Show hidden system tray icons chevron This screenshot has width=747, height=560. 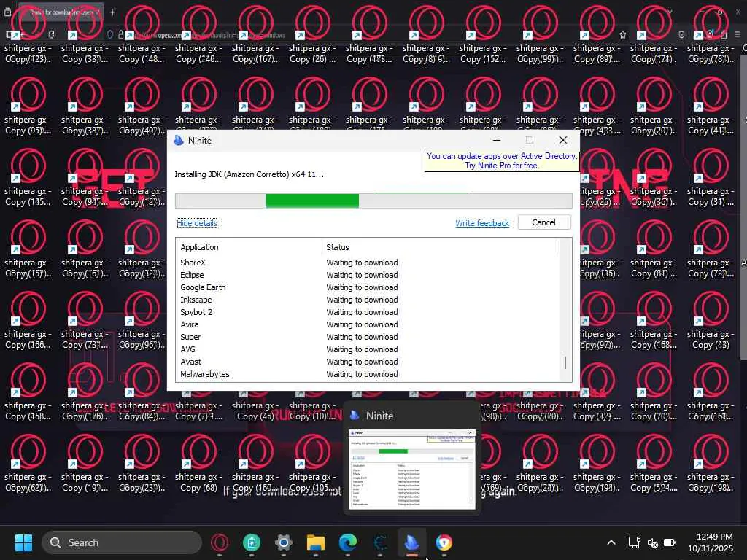611,542
